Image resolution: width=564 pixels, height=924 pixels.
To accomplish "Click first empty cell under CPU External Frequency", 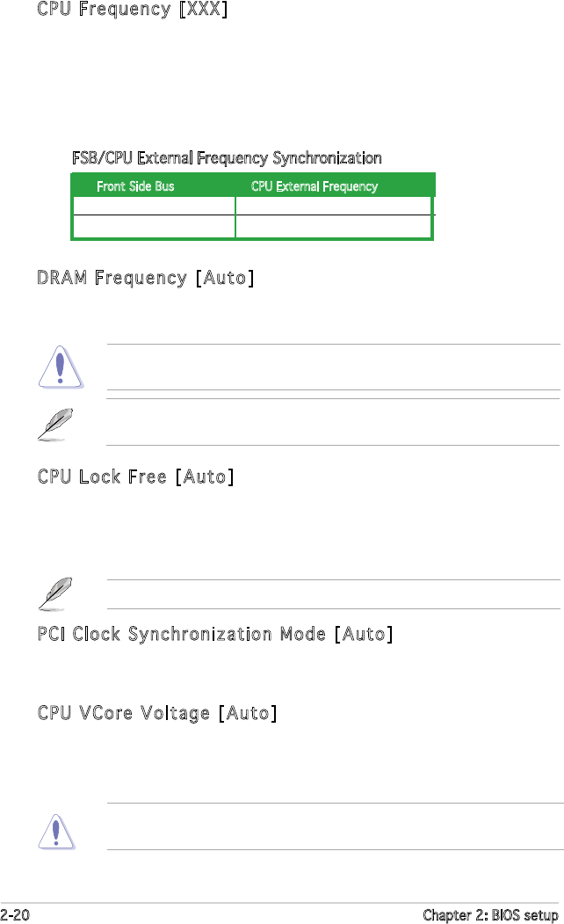I will coord(334,206).
